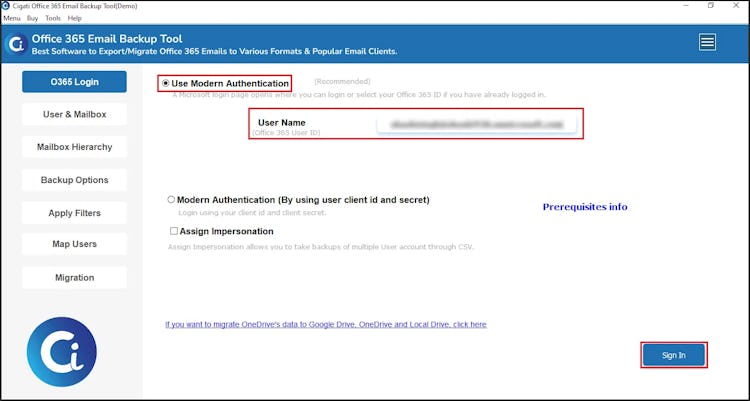Image resolution: width=750 pixels, height=401 pixels.
Task: Open Backup Options step
Action: [74, 180]
